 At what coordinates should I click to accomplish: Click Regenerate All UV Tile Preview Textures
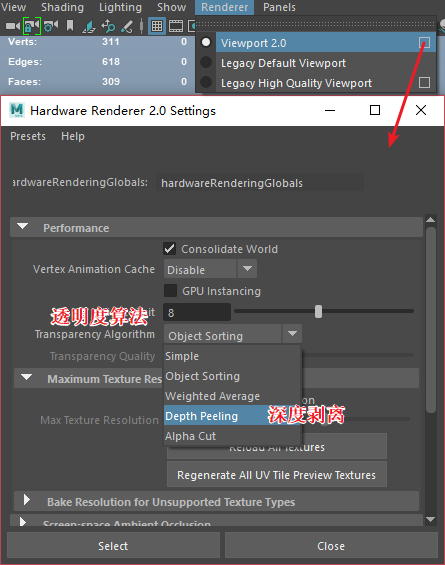click(x=277, y=475)
